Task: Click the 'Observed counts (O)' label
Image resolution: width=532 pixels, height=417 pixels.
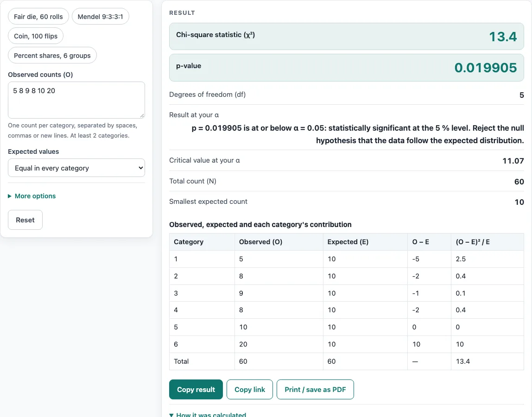Action: coord(40,75)
